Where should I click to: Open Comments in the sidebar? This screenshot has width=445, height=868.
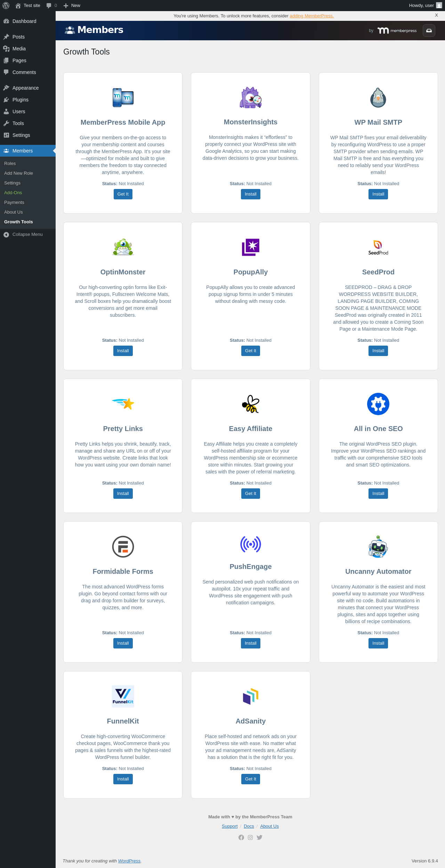28,72
